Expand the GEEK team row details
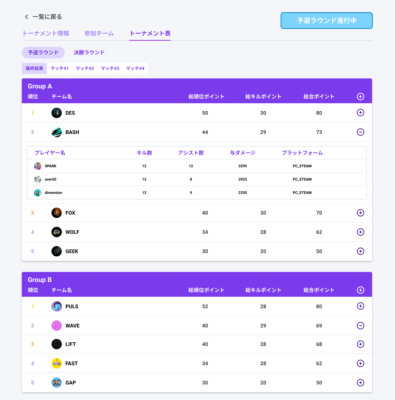This screenshot has height=400, width=395. (360, 251)
